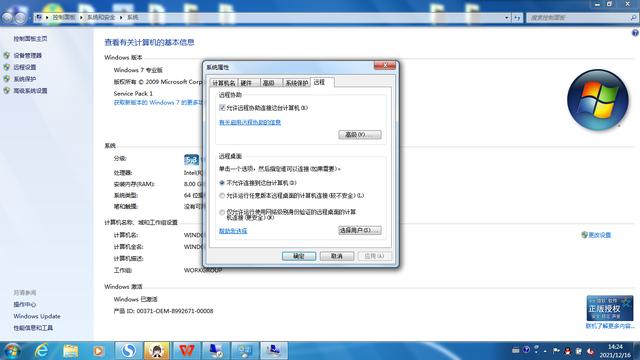The image size is (640, 360).
Task: Select 不允许连接到这台计算机 radio option
Action: 222,183
